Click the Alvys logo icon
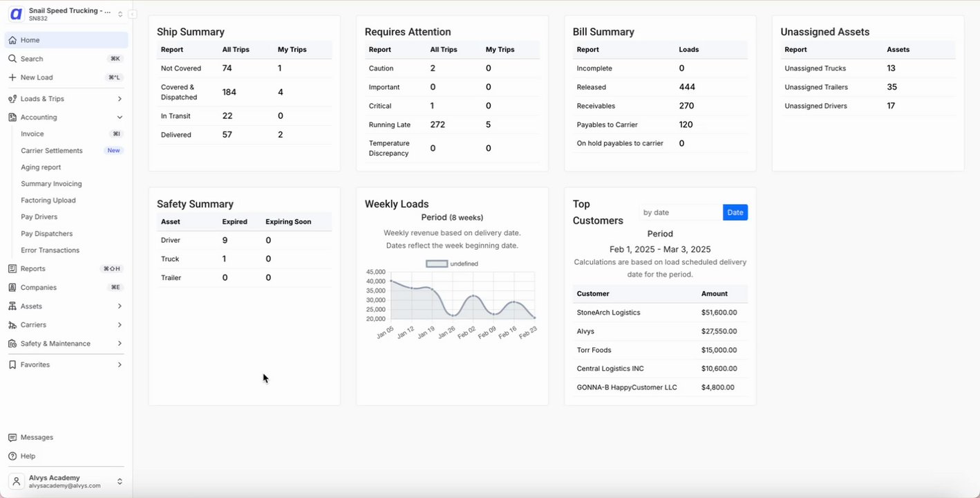Screen dimensions: 980x498 click(x=15, y=14)
